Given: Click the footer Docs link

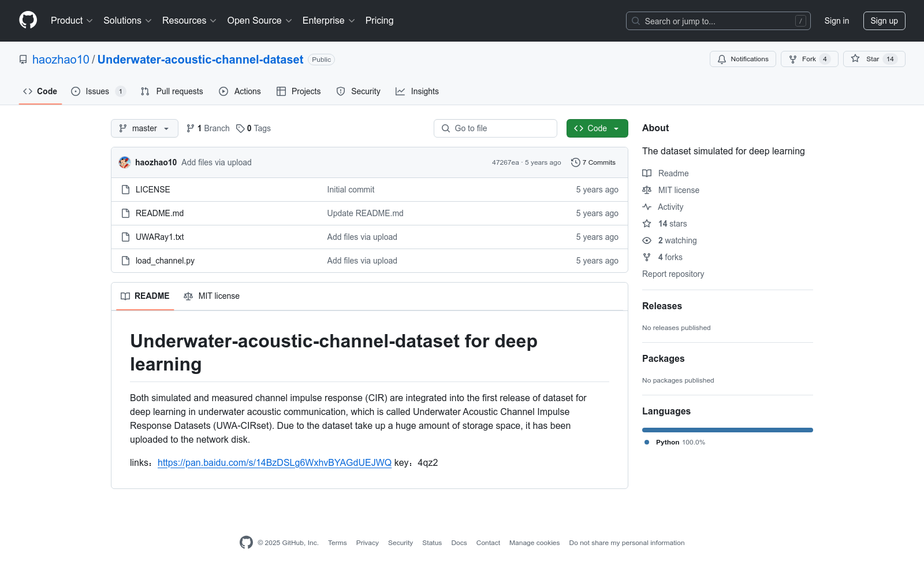Looking at the screenshot, I should click(459, 543).
